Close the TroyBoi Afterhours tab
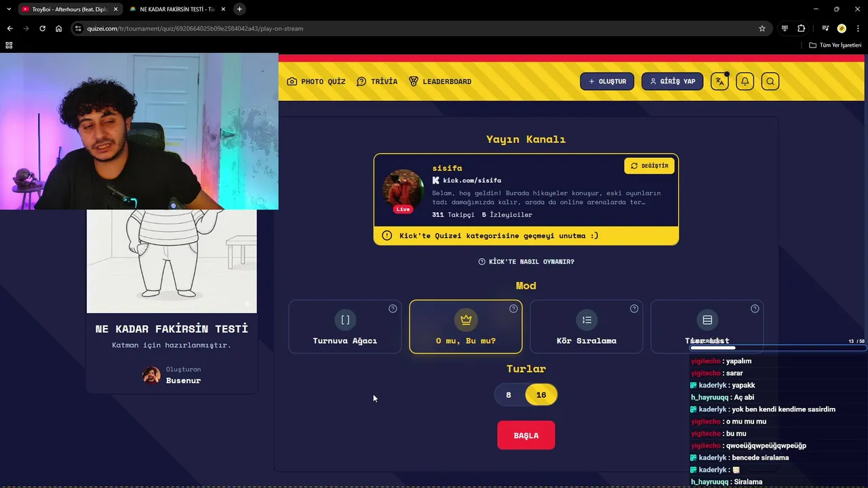 coord(115,9)
